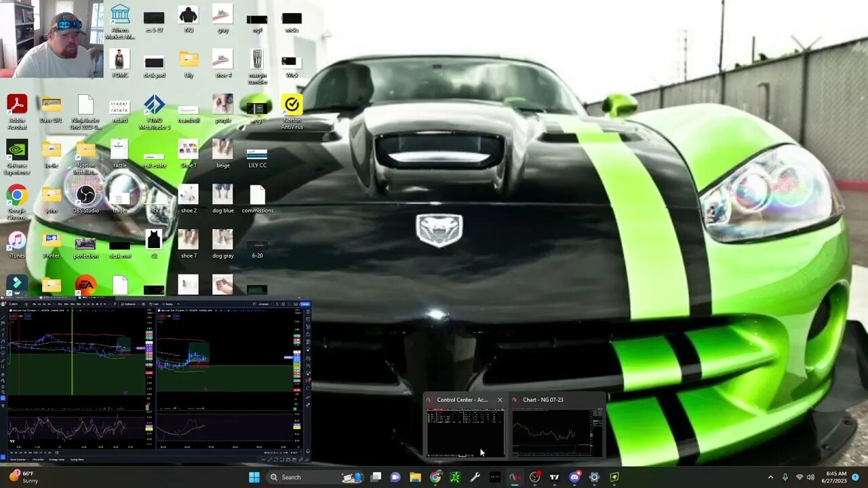Select the Joelle folder on the desktop

click(51, 155)
